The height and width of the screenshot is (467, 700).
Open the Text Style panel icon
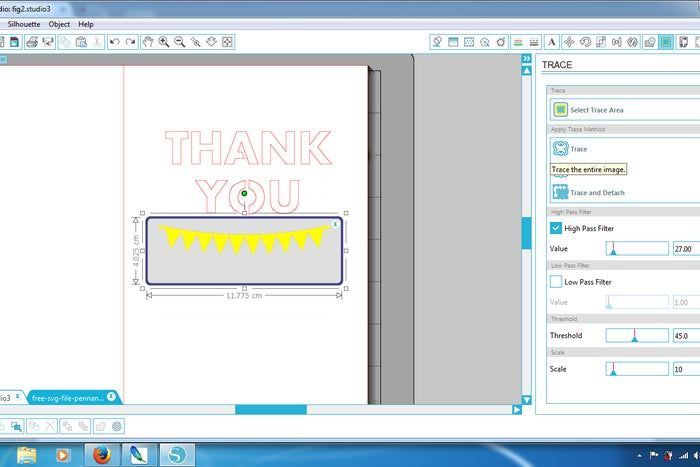click(551, 42)
